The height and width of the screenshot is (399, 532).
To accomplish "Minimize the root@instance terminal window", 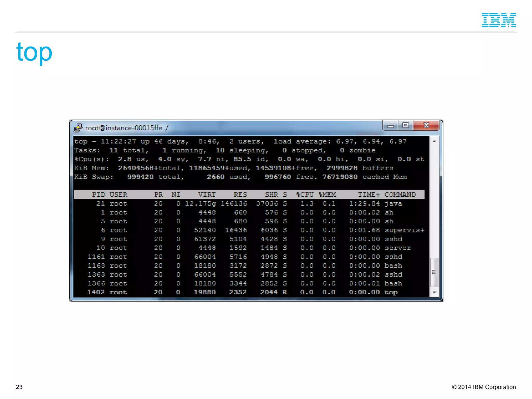I will pyautogui.click(x=391, y=125).
